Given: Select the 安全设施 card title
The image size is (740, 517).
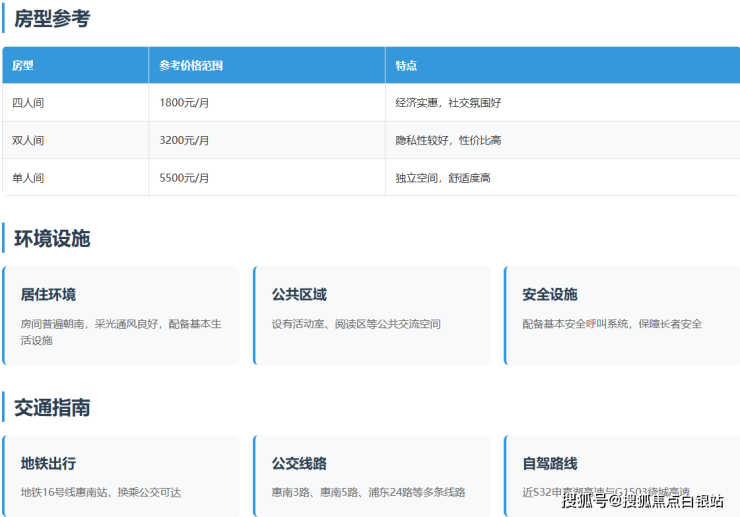Looking at the screenshot, I should (549, 295).
